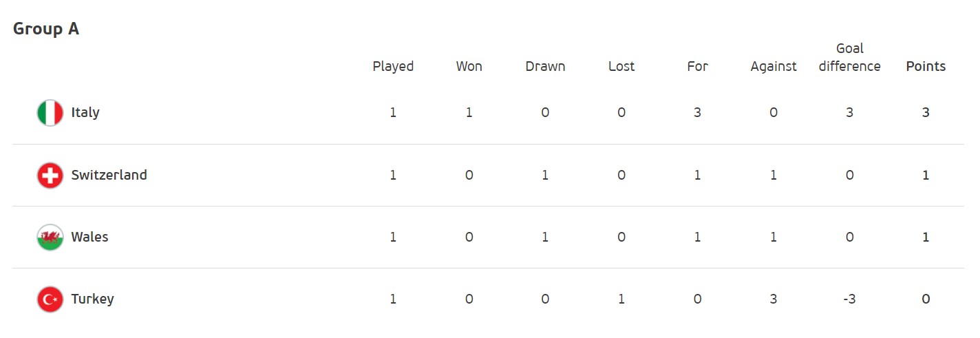This screenshot has height=338, width=980.
Task: Select the Wales team name
Action: click(89, 237)
